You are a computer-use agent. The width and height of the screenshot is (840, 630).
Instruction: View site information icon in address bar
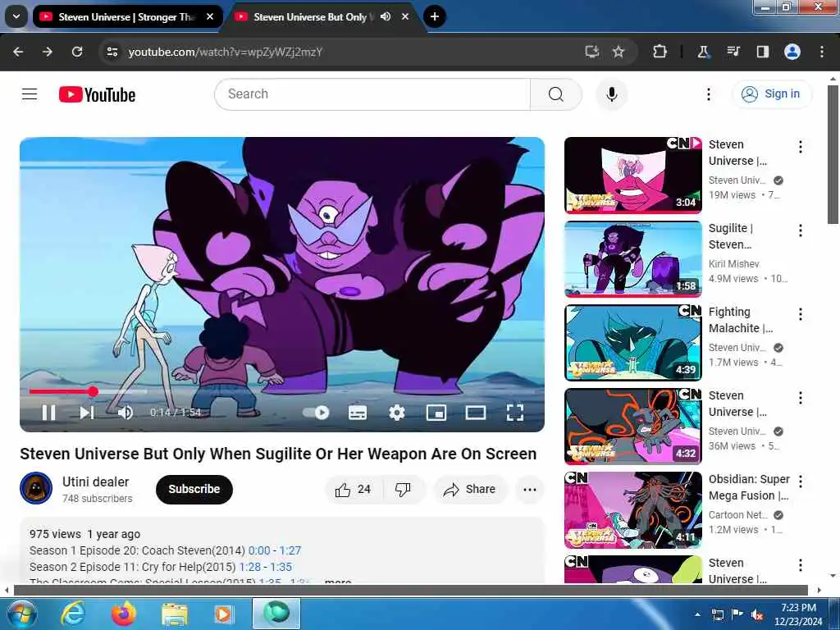(112, 52)
